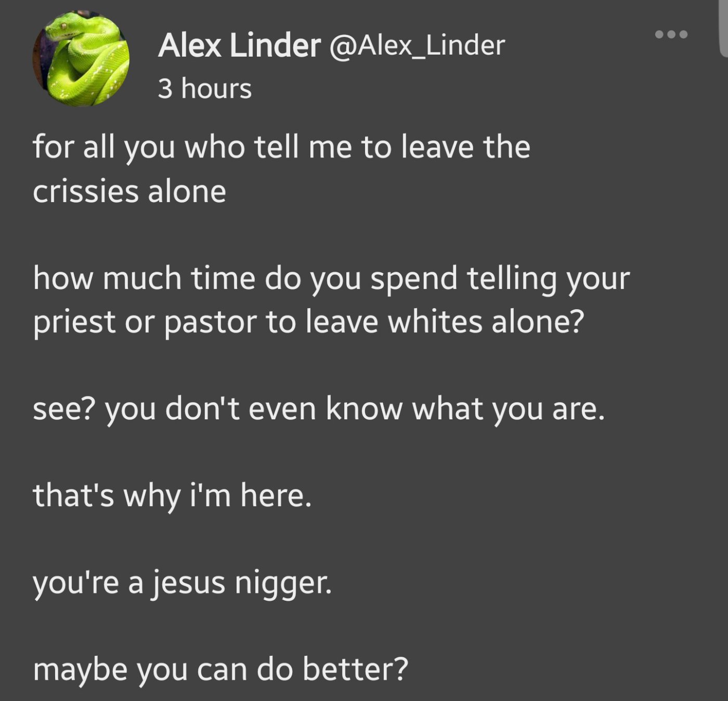Click the word "spend" in the post

pyautogui.click(x=414, y=279)
